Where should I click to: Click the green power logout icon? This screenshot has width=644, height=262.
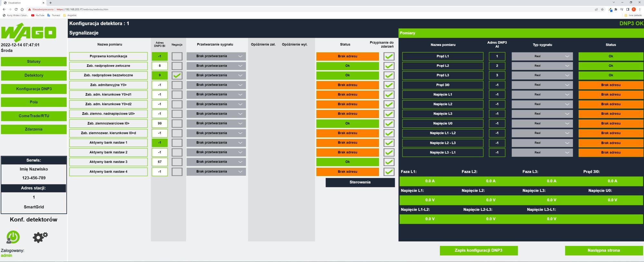(13, 237)
